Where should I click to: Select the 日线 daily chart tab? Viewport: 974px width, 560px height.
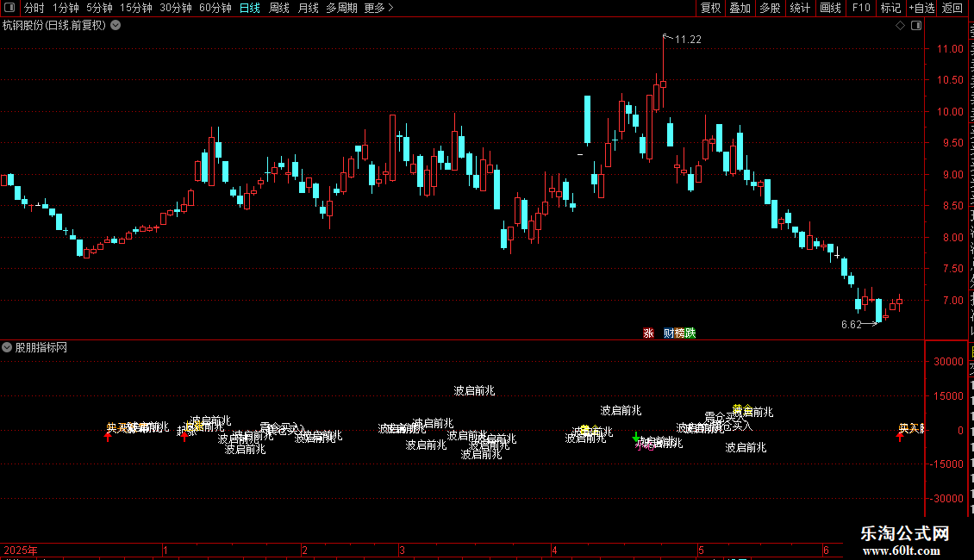250,8
